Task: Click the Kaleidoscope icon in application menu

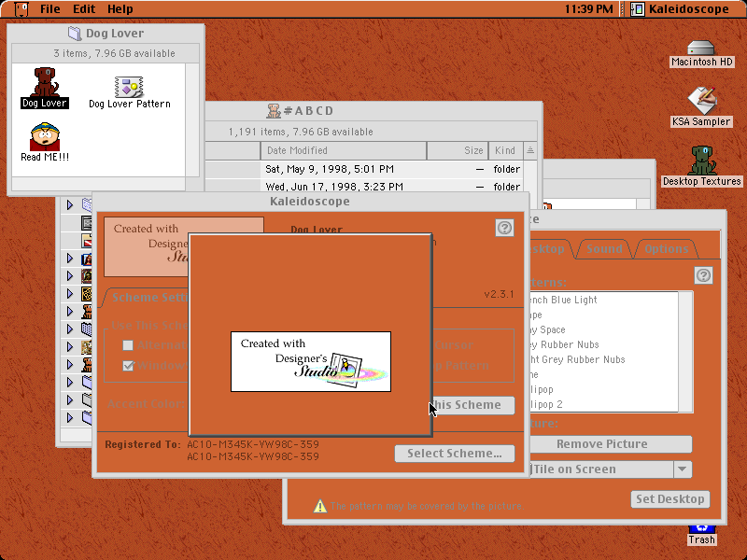Action: click(x=638, y=9)
